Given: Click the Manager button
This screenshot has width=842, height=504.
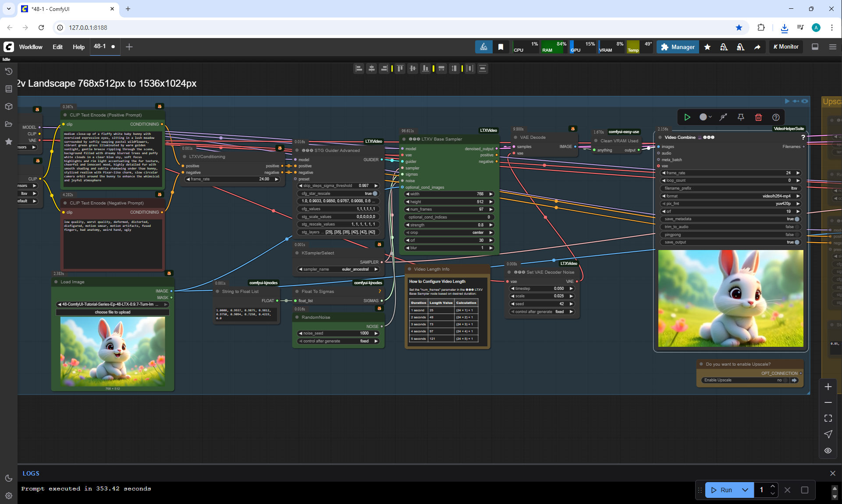Looking at the screenshot, I should (678, 47).
